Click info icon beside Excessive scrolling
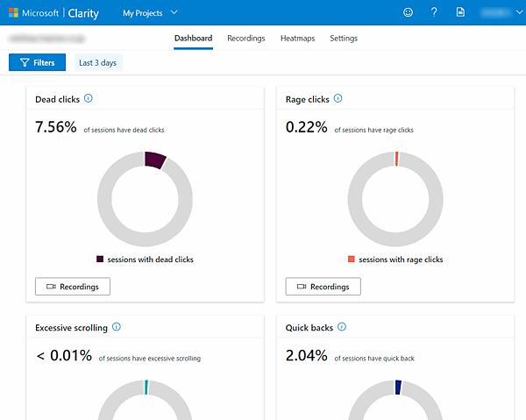 click(x=117, y=327)
